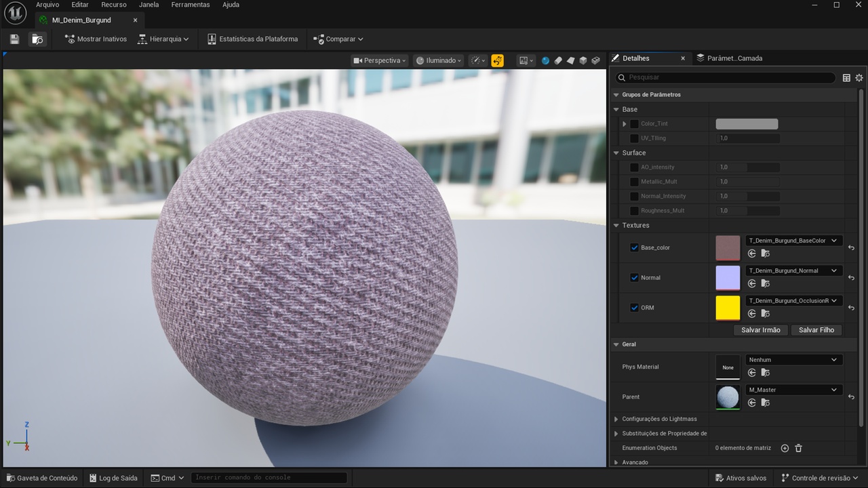Select the cube preview mesh icon
This screenshot has width=868, height=488.
(x=583, y=60)
